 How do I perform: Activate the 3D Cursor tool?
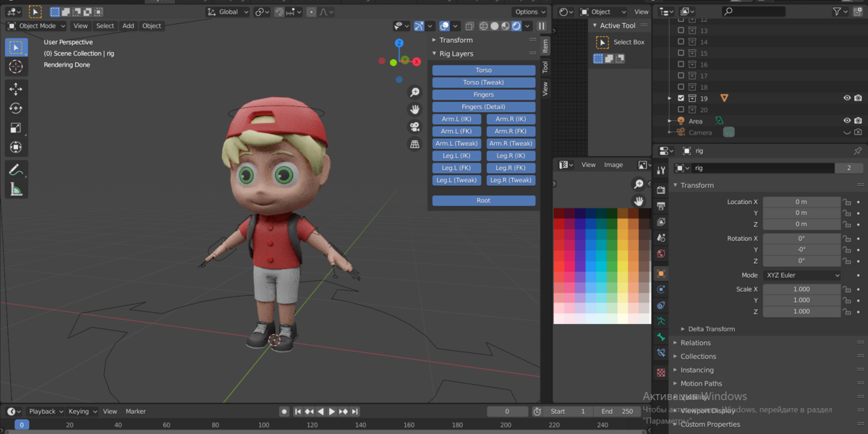pos(16,67)
